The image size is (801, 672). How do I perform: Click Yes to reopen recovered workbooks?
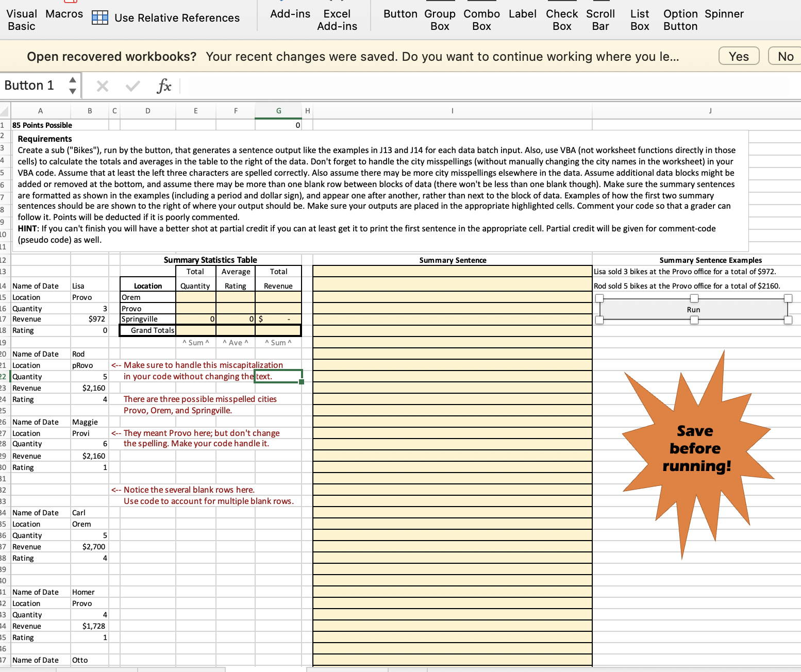(739, 56)
